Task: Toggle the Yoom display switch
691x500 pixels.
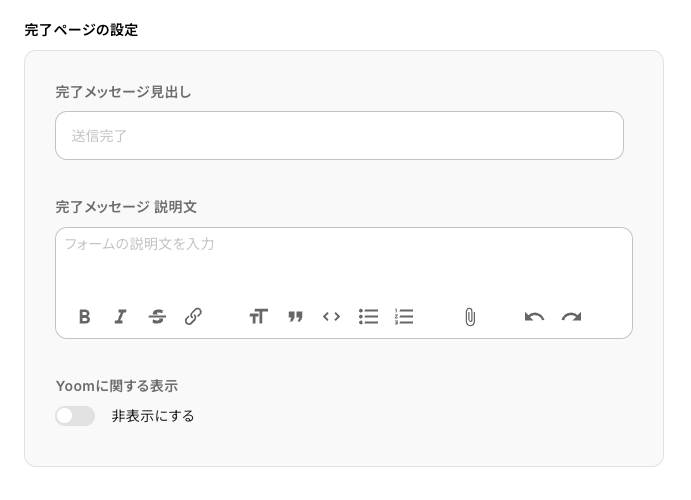Action: (75, 416)
